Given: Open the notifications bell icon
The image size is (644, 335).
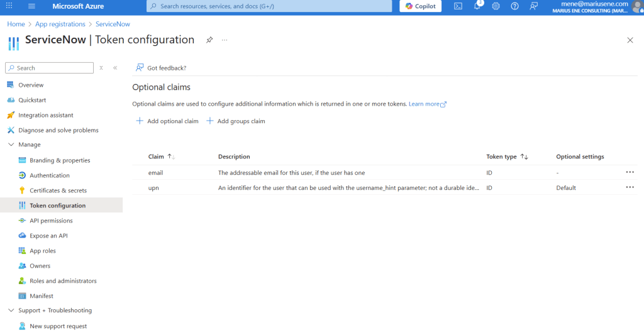Looking at the screenshot, I should pos(477,6).
